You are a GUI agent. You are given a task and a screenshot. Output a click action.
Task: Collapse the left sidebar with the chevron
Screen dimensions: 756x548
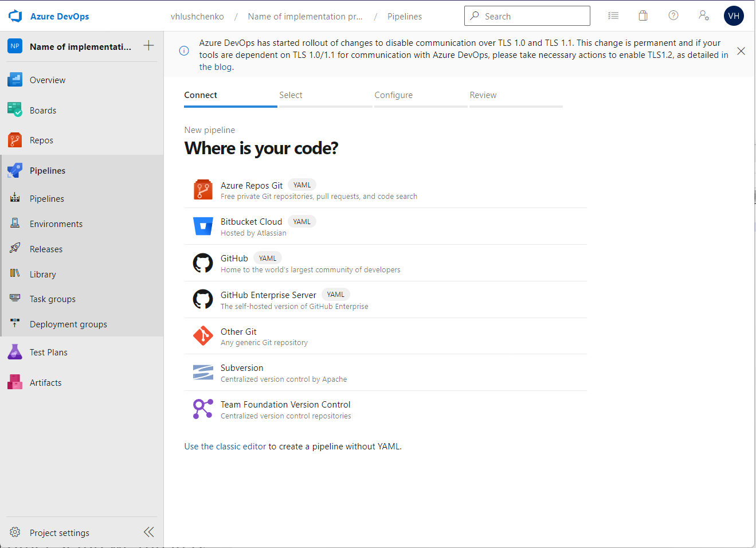pyautogui.click(x=148, y=532)
